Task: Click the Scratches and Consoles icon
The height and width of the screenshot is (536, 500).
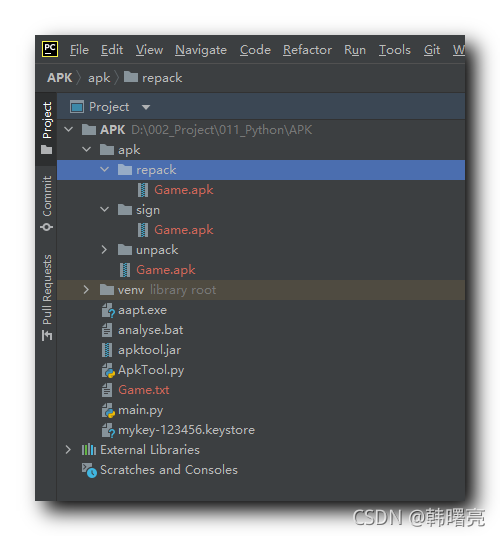Action: point(89,470)
